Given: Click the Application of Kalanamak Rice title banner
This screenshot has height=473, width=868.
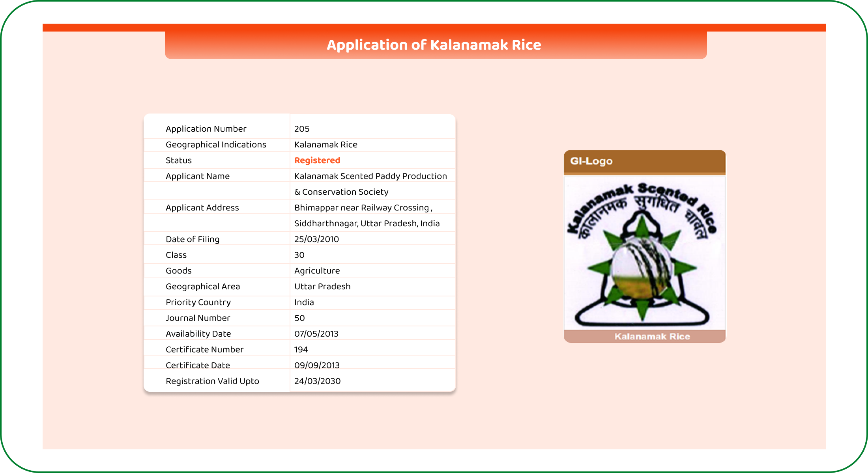Looking at the screenshot, I should (x=434, y=45).
